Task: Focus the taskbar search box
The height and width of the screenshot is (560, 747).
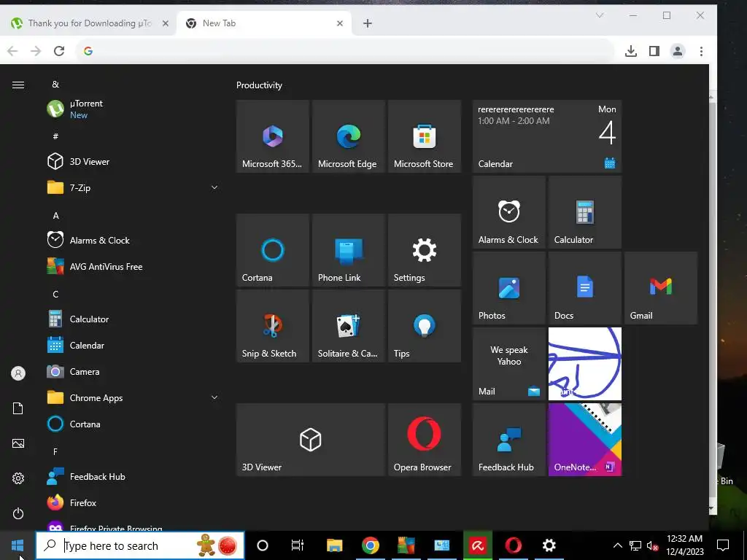Action: 140,545
